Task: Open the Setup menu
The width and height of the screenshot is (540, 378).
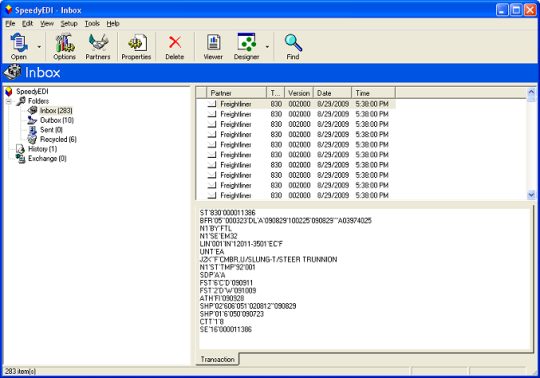Action: [x=69, y=23]
